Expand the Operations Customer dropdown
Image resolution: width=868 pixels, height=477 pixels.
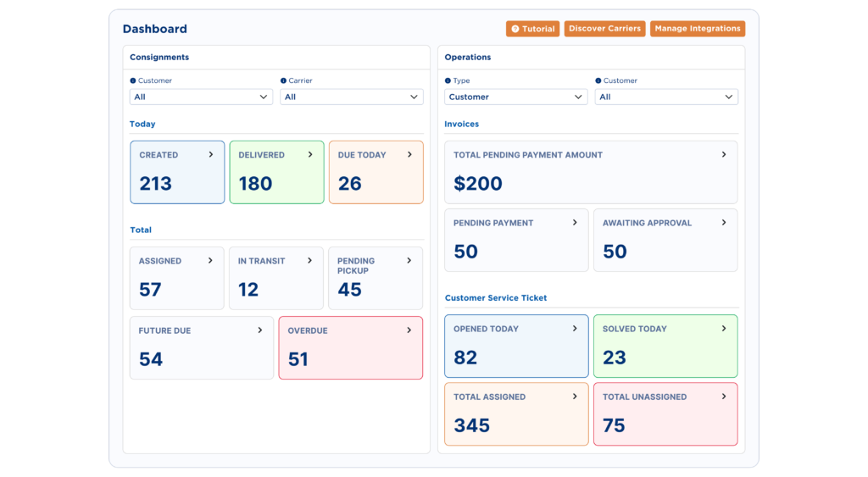click(x=666, y=97)
